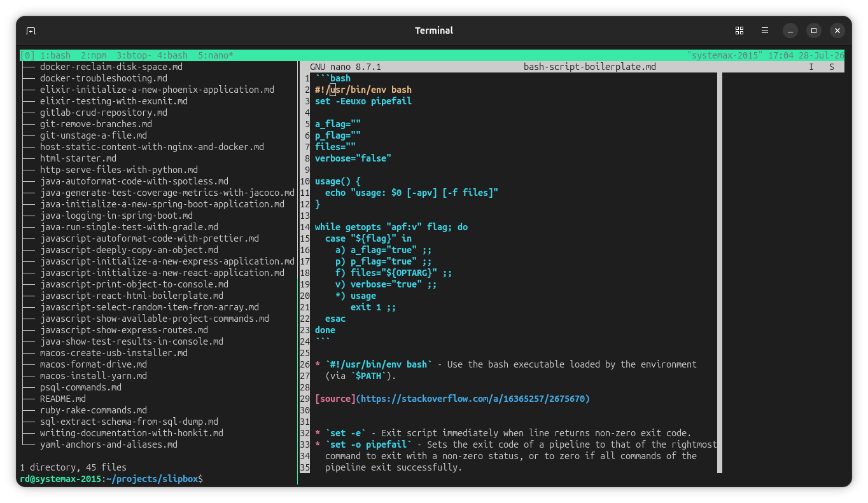This screenshot has height=503, width=868.
Task: Switch to tmux window 5:nano*
Action: (x=216, y=55)
